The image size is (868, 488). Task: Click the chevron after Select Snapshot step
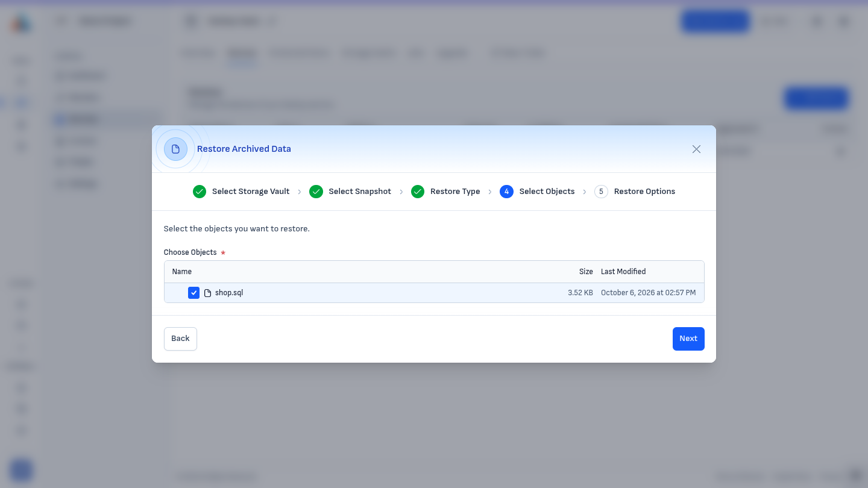[x=401, y=192]
